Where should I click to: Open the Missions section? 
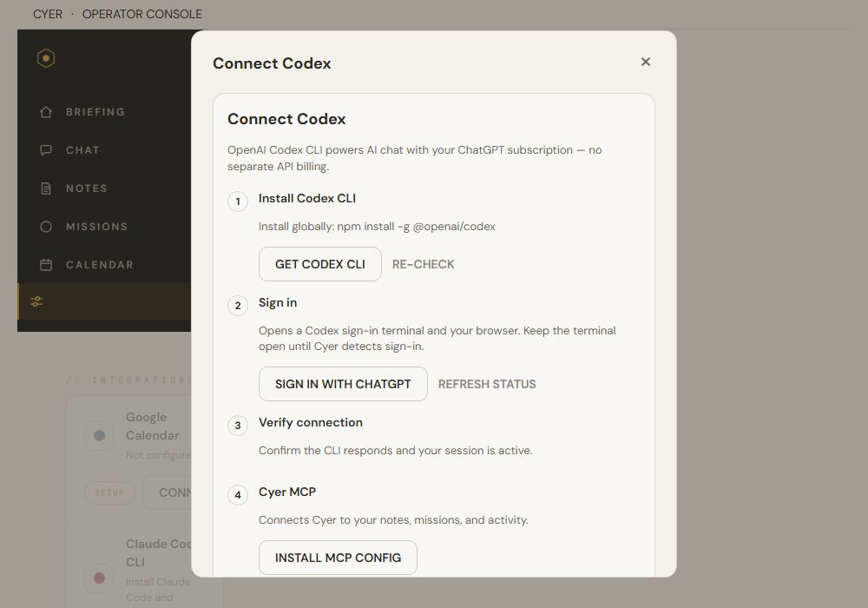[97, 227]
